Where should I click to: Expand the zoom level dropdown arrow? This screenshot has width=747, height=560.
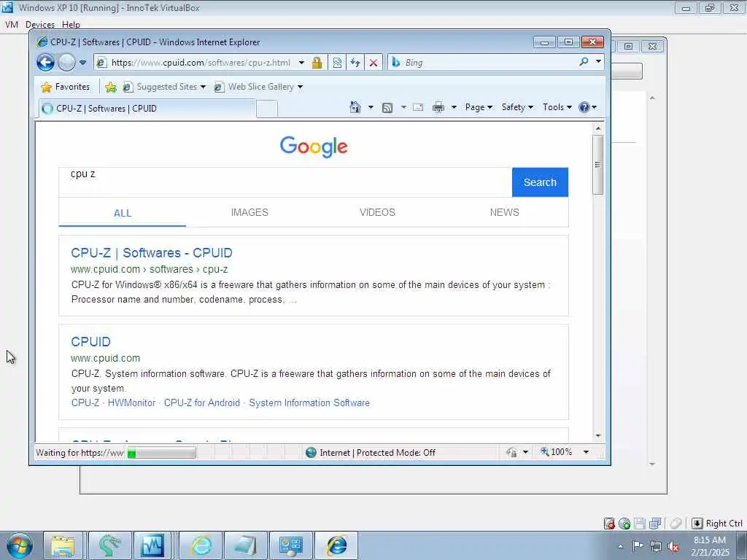coord(586,452)
